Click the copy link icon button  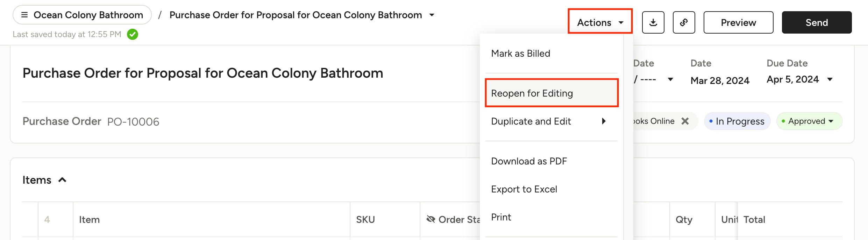coord(684,22)
